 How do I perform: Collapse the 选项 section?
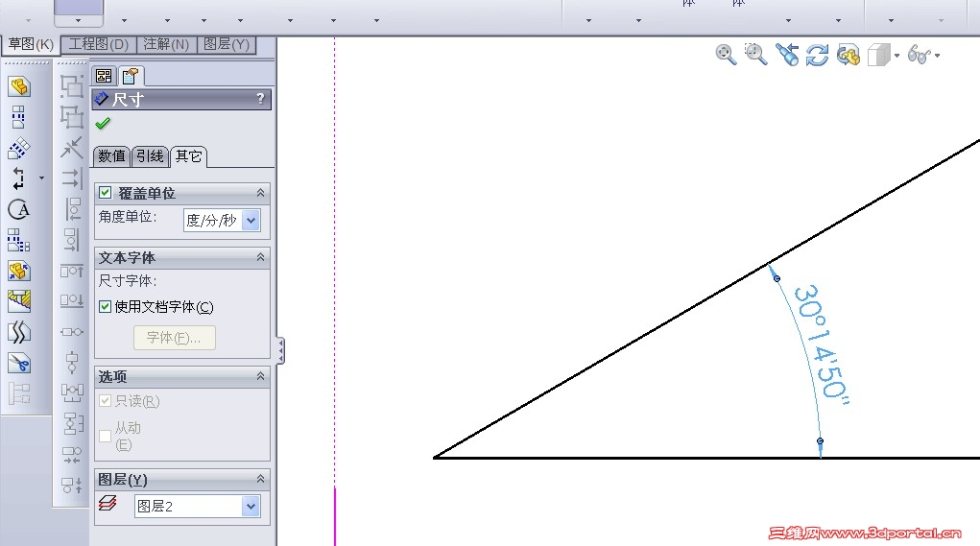coord(261,376)
